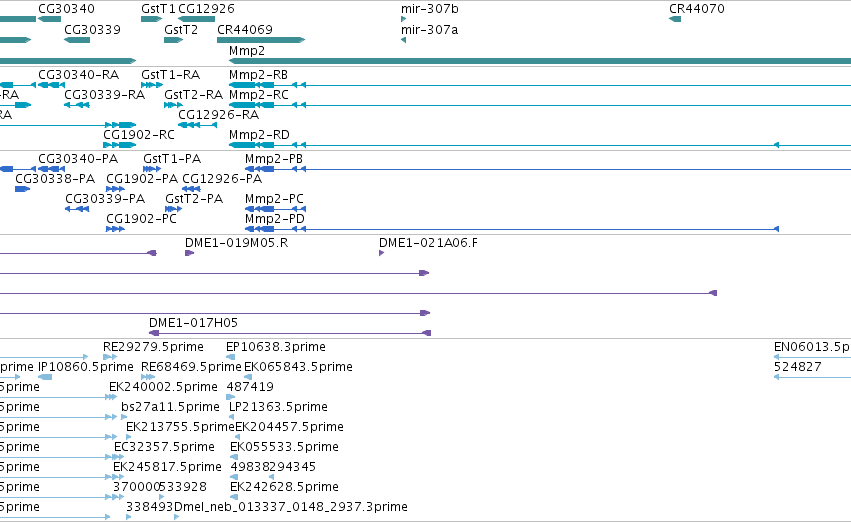This screenshot has height=522, width=851.
Task: Click the CG1902-PA protein label
Action: [x=142, y=179]
